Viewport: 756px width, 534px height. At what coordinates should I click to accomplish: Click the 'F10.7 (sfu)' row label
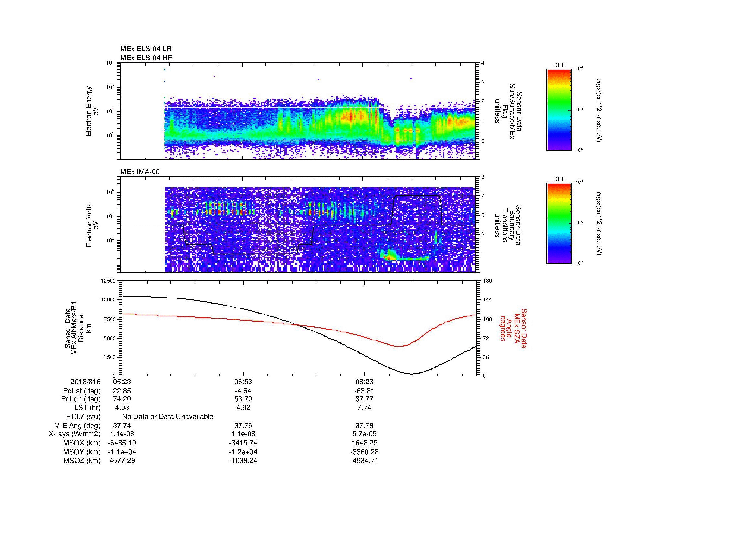pyautogui.click(x=83, y=417)
